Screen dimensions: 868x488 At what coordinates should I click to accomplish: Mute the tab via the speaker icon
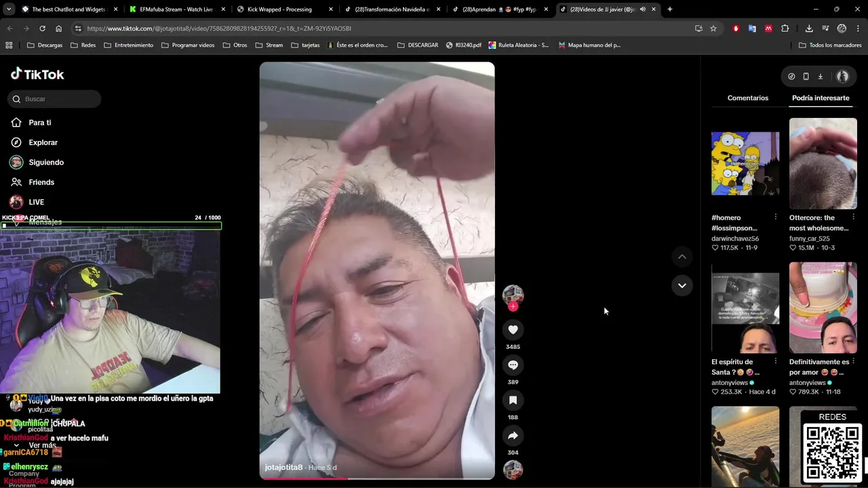click(x=642, y=9)
